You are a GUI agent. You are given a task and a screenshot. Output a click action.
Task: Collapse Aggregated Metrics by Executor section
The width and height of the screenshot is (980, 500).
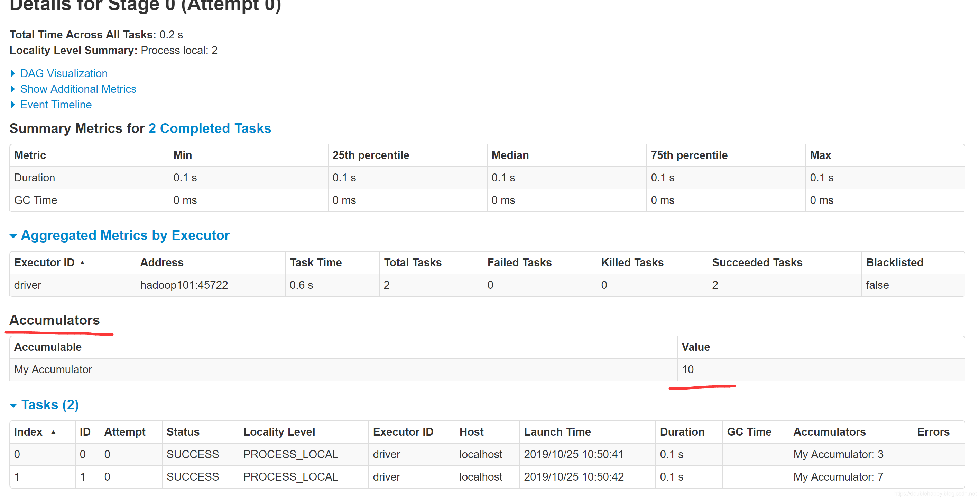click(x=13, y=236)
